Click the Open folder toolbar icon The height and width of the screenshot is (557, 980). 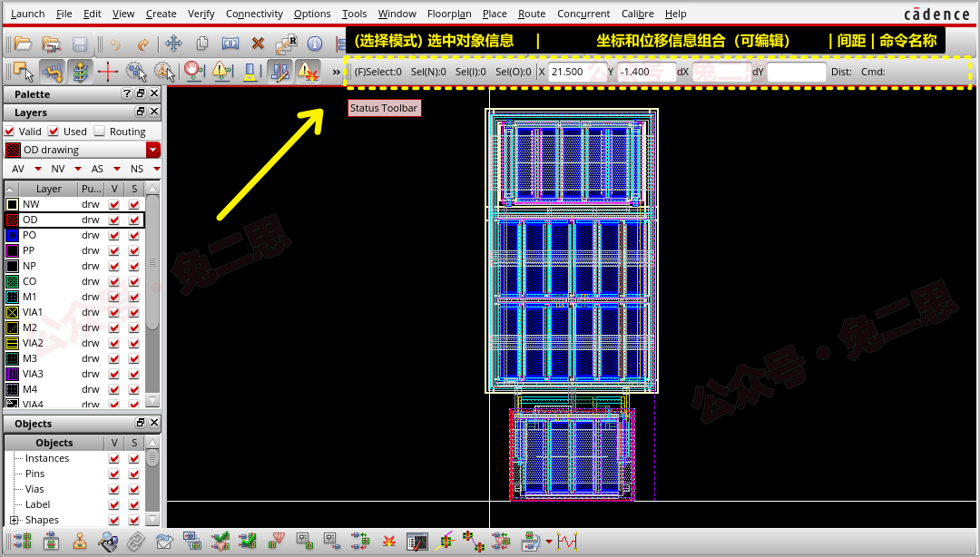point(23,44)
